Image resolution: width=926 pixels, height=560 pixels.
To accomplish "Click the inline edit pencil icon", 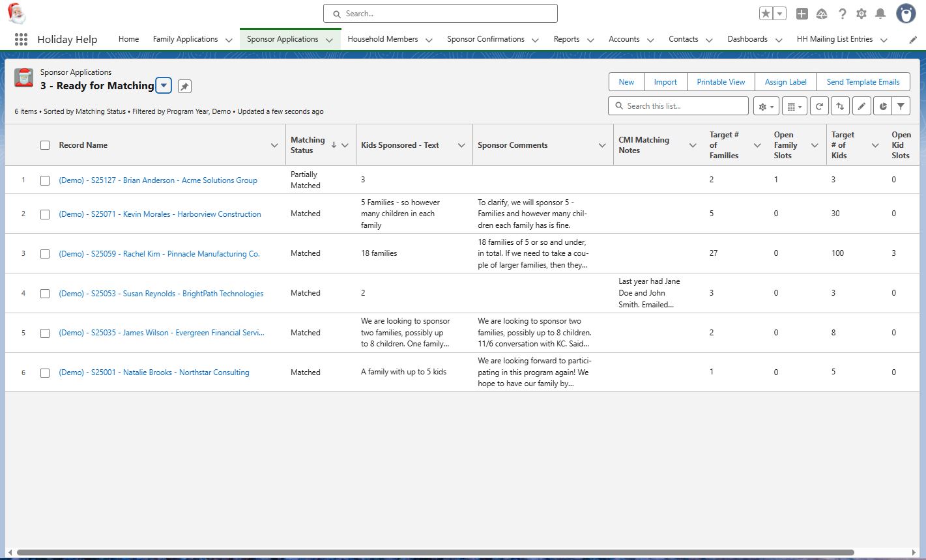I will [861, 106].
